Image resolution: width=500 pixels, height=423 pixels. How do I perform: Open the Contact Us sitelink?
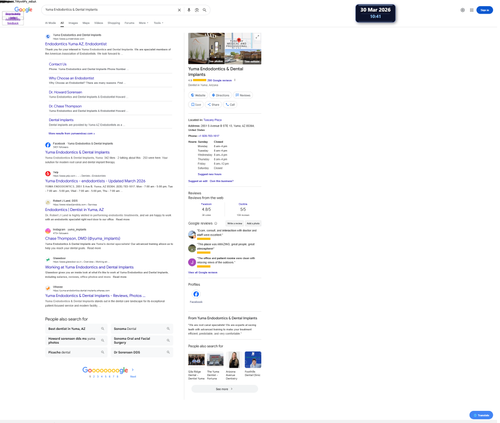point(58,64)
